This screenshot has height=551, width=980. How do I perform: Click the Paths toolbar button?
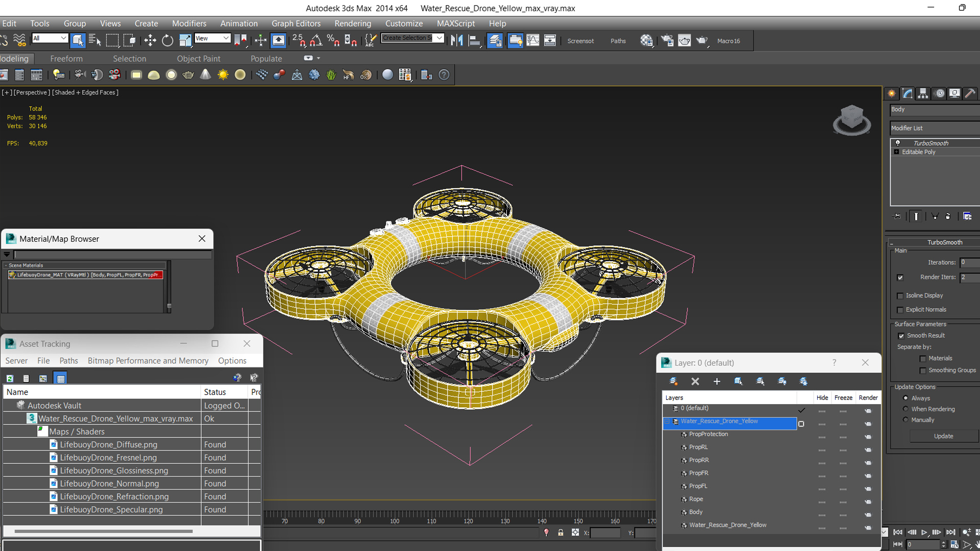tap(618, 41)
